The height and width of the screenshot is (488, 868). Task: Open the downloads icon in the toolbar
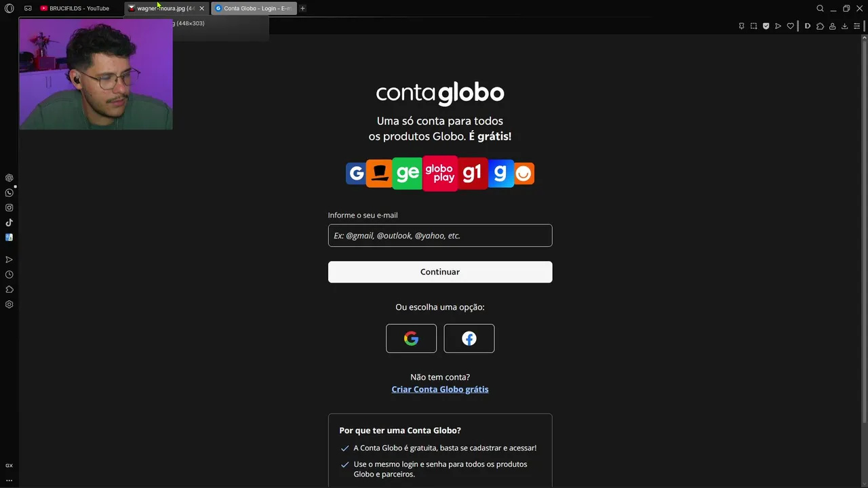[844, 26]
